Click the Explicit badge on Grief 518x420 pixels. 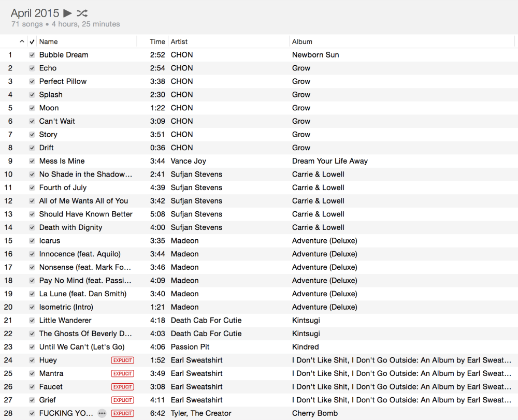122,400
